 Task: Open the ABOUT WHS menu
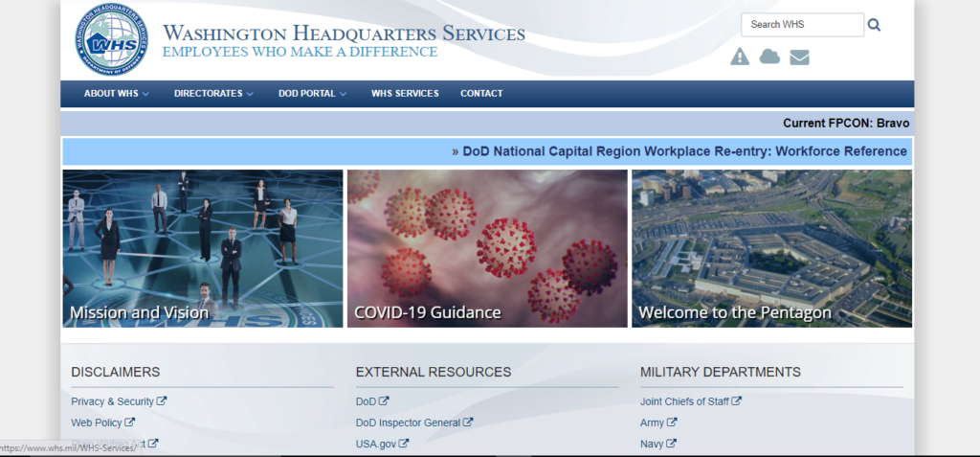click(111, 93)
